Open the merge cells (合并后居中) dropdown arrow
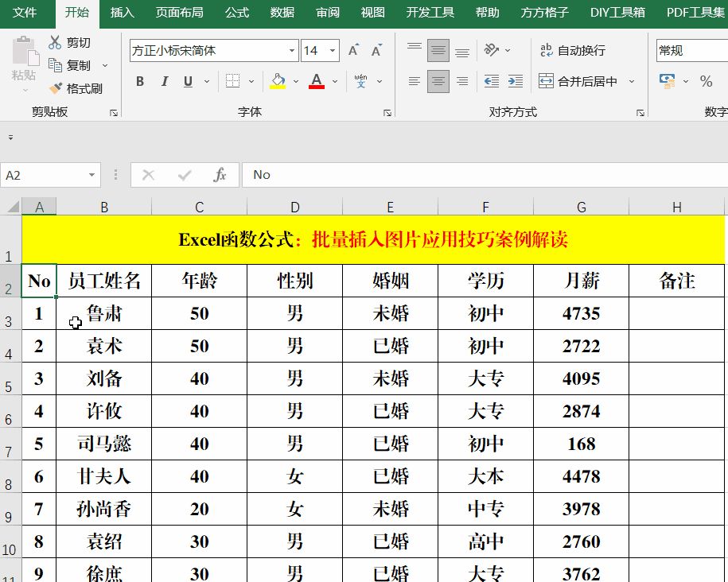 point(632,81)
